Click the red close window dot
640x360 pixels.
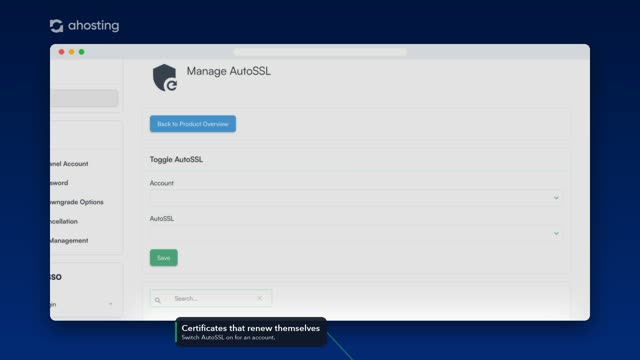(x=61, y=52)
